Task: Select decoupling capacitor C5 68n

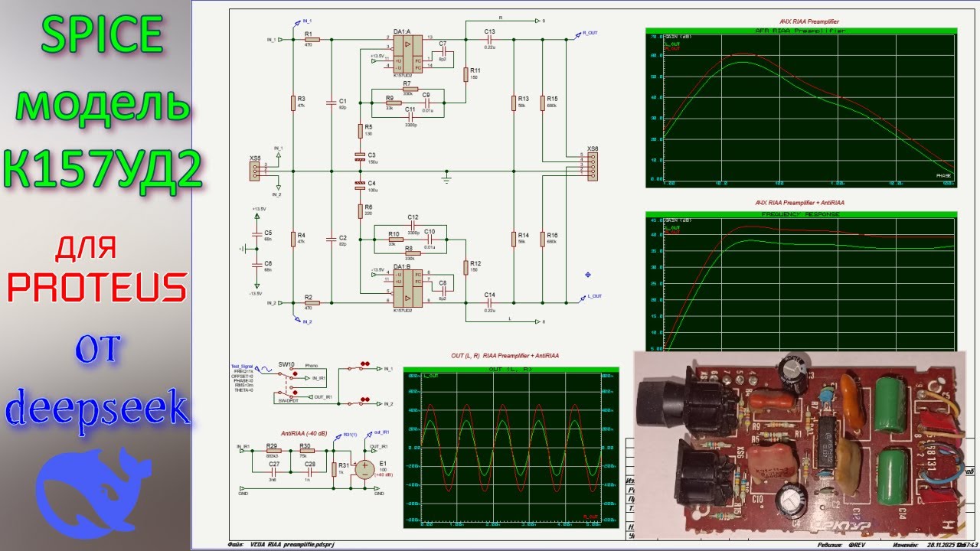Action: [x=257, y=234]
